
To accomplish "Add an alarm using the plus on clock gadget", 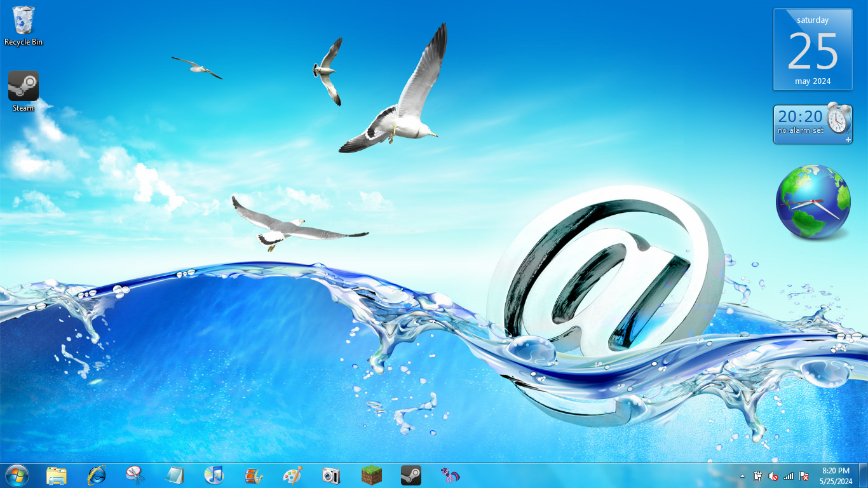I will pos(848,139).
